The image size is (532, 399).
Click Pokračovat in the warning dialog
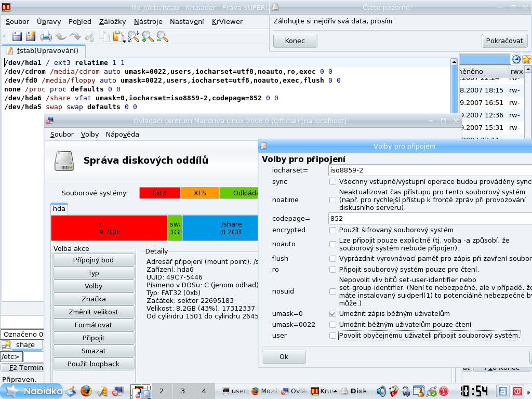point(504,41)
